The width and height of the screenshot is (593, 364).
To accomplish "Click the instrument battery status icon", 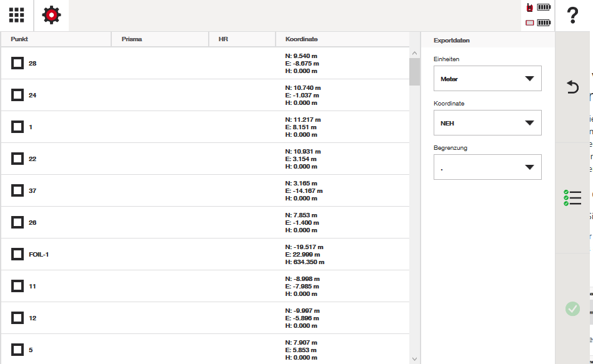I will (x=539, y=8).
